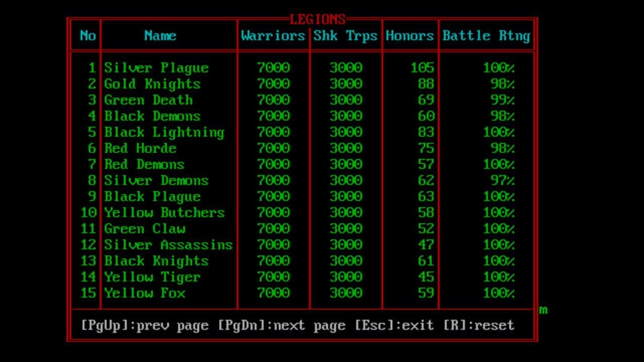Click Silver Assassins' honors value 47
The width and height of the screenshot is (644, 362).
[x=426, y=245]
